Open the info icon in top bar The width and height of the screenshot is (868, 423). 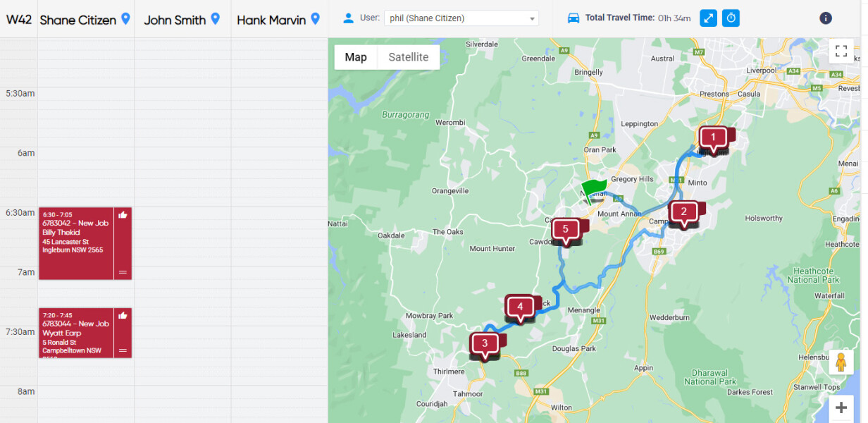pyautogui.click(x=826, y=18)
